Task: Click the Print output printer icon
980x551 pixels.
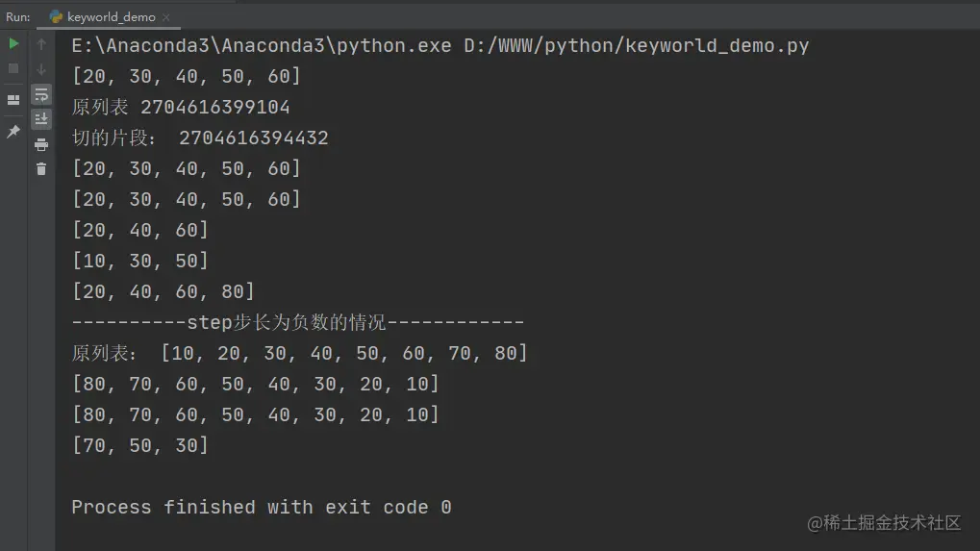Action: point(41,144)
